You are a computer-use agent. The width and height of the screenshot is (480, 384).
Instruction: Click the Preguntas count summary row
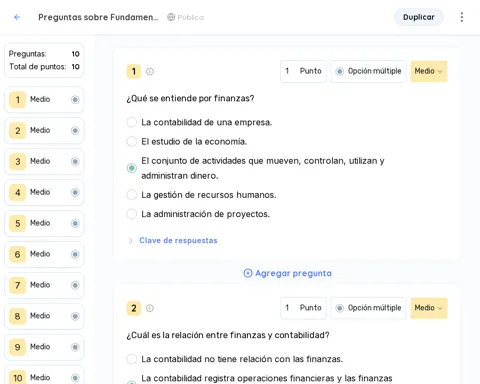click(44, 54)
